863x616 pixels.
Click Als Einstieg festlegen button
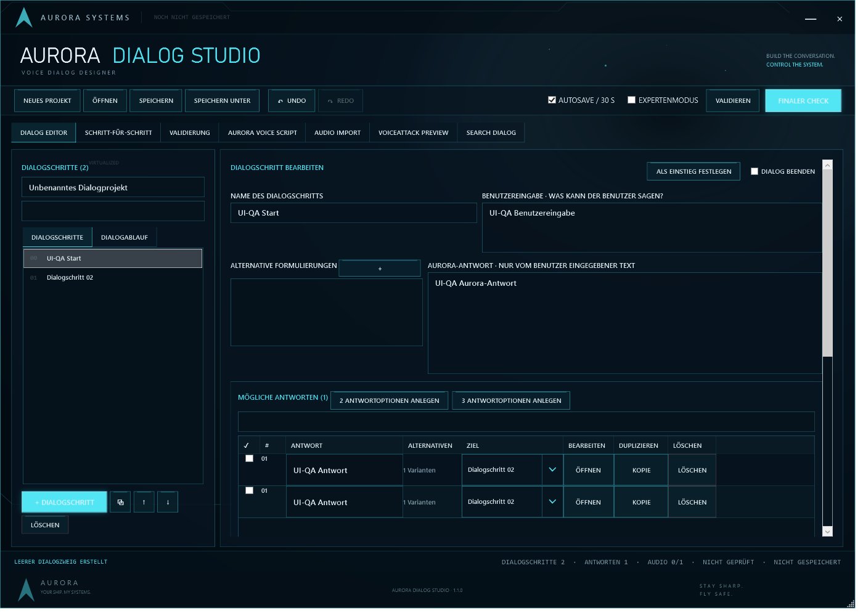click(x=694, y=171)
